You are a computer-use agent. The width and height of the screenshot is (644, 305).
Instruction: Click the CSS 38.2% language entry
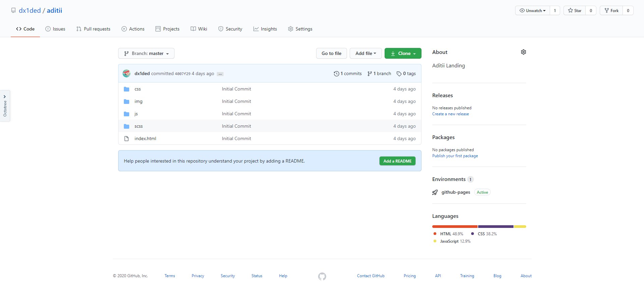(x=484, y=234)
